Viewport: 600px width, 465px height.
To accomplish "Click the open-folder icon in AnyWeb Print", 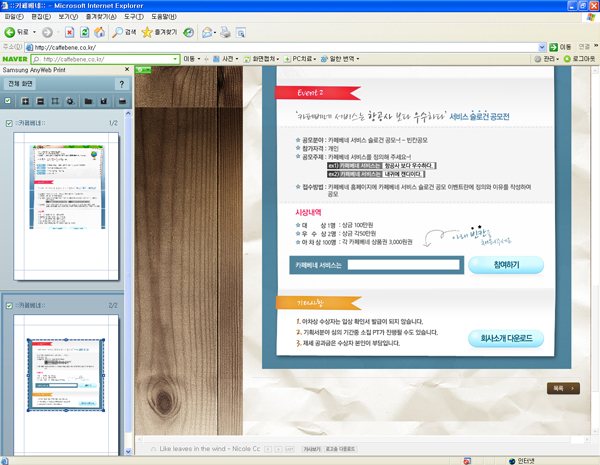I will click(x=88, y=101).
